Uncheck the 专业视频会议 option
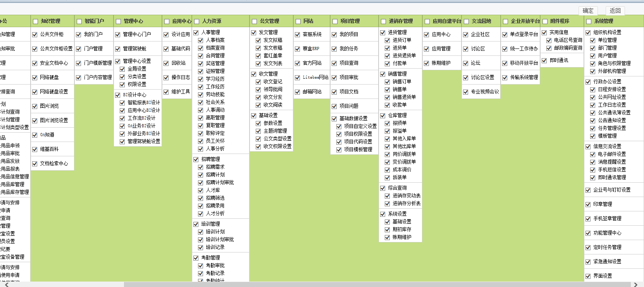Image resolution: width=644 pixels, height=287 pixels. [x=466, y=92]
